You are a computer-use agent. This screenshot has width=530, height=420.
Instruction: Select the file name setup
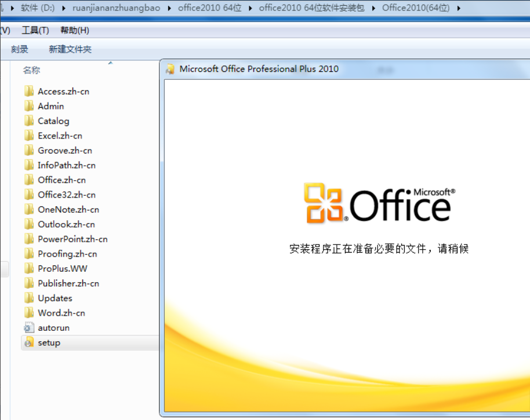click(49, 343)
